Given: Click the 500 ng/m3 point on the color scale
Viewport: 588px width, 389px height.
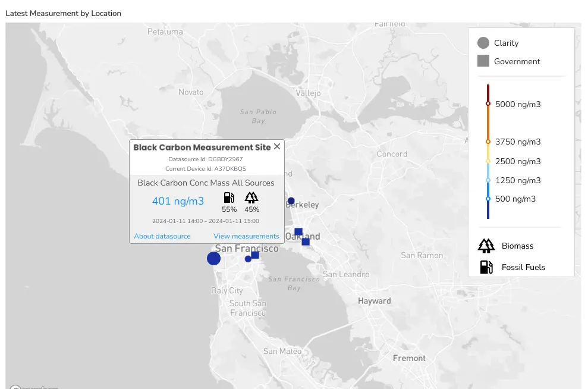Looking at the screenshot, I should coord(488,199).
